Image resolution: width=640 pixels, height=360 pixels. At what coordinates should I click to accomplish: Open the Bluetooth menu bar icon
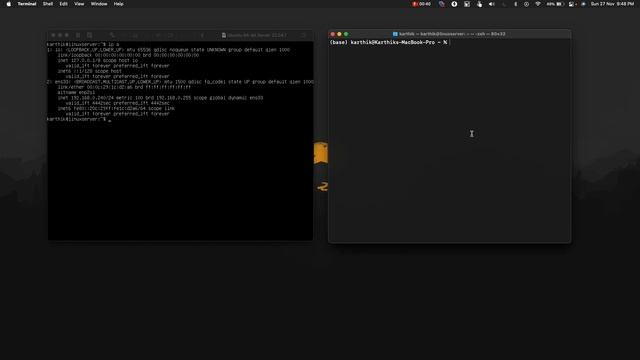click(516, 4)
